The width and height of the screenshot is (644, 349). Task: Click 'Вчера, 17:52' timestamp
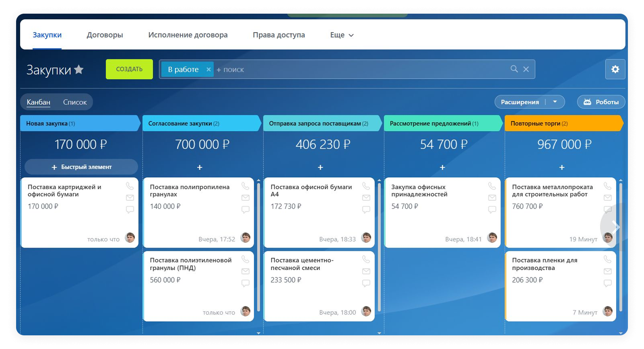(x=217, y=239)
